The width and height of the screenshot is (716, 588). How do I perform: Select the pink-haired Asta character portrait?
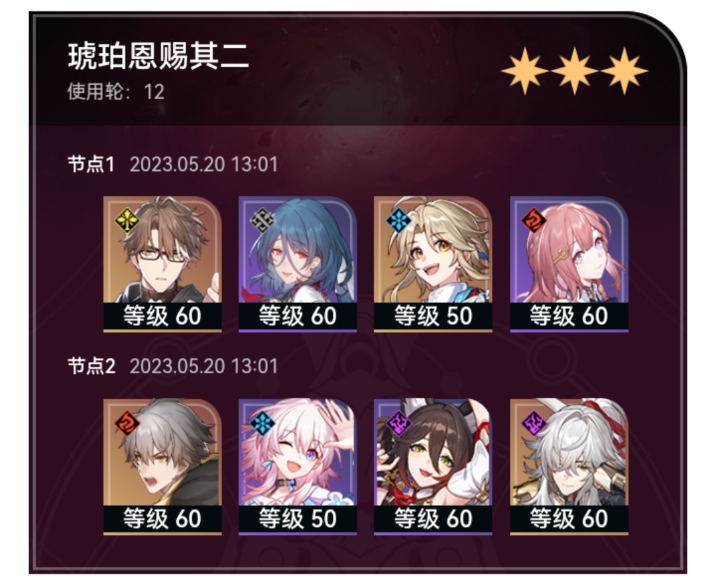[569, 264]
